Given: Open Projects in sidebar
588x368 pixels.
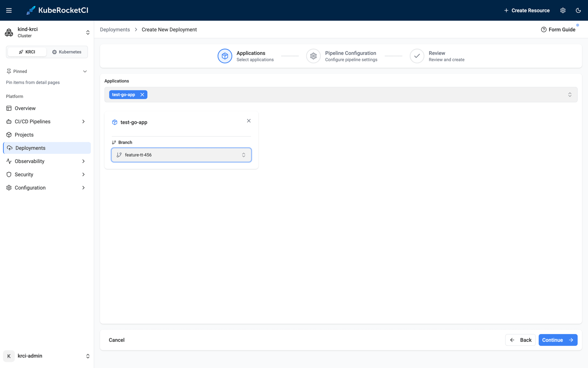Looking at the screenshot, I should (x=47, y=135).
